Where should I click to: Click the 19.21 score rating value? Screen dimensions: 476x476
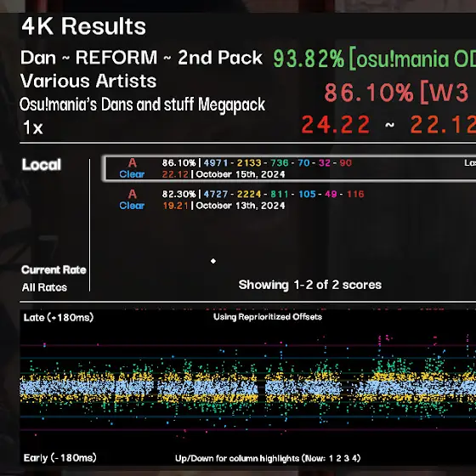pyautogui.click(x=175, y=206)
